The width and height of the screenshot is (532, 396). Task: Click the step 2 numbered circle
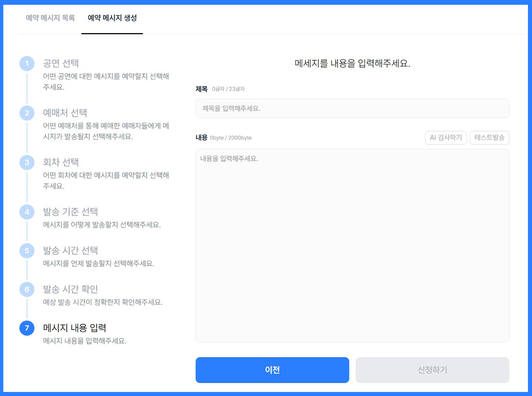click(x=27, y=113)
